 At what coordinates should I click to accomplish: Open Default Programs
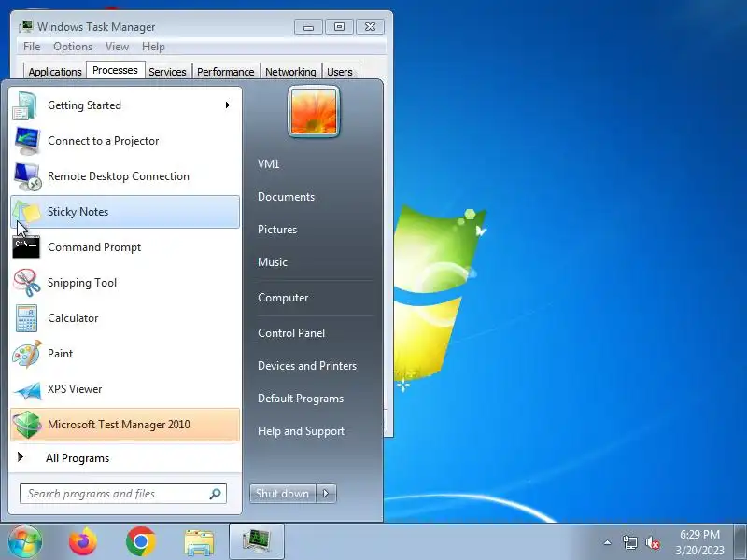[x=301, y=399]
